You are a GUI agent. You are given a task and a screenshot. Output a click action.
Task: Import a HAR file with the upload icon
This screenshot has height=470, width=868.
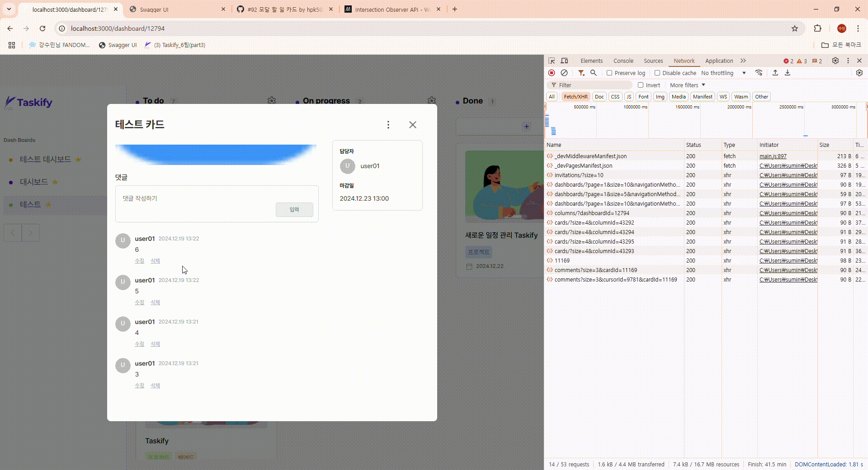click(x=775, y=73)
